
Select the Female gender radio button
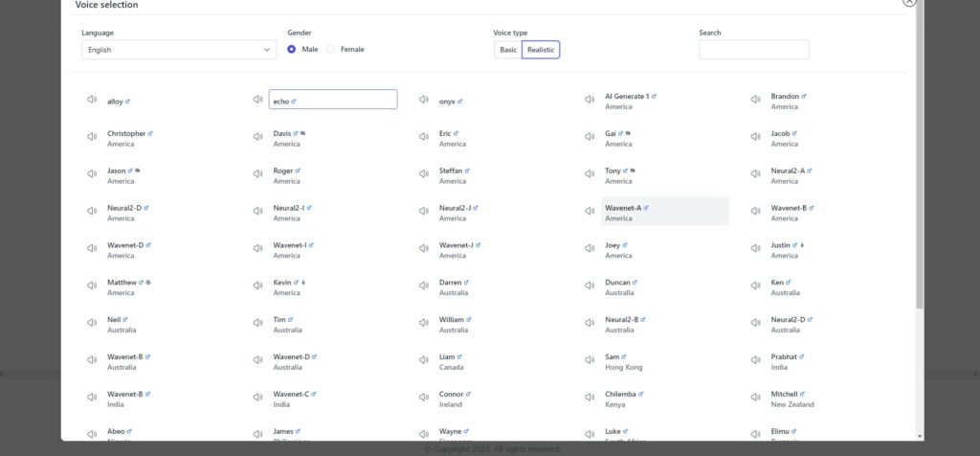[x=330, y=50]
